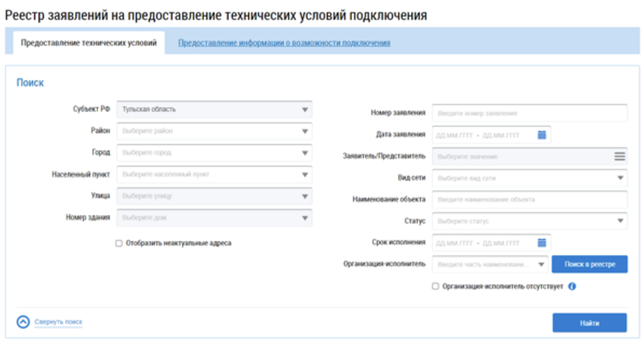Screen dimensions: 644x345
Task: Check Организация-исполнитель отсутствует box
Action: (x=435, y=286)
